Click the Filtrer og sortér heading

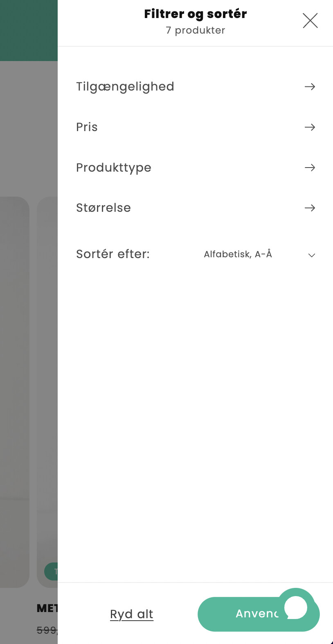196,14
